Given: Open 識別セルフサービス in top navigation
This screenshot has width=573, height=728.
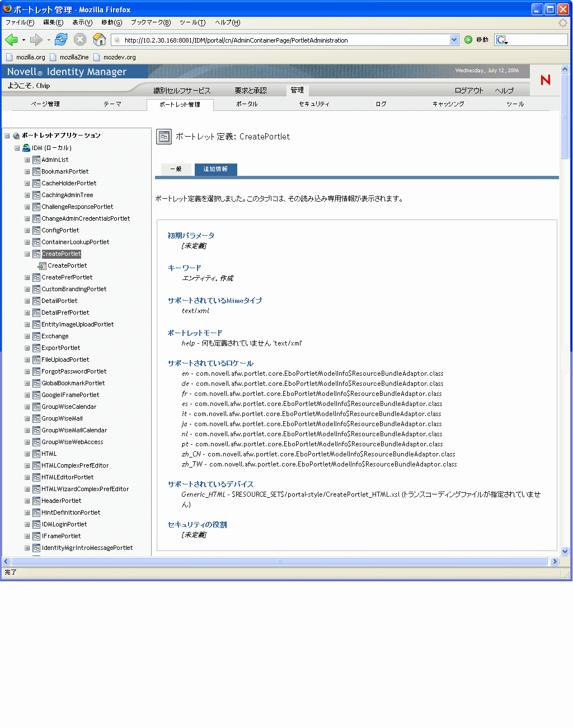Looking at the screenshot, I should point(182,91).
